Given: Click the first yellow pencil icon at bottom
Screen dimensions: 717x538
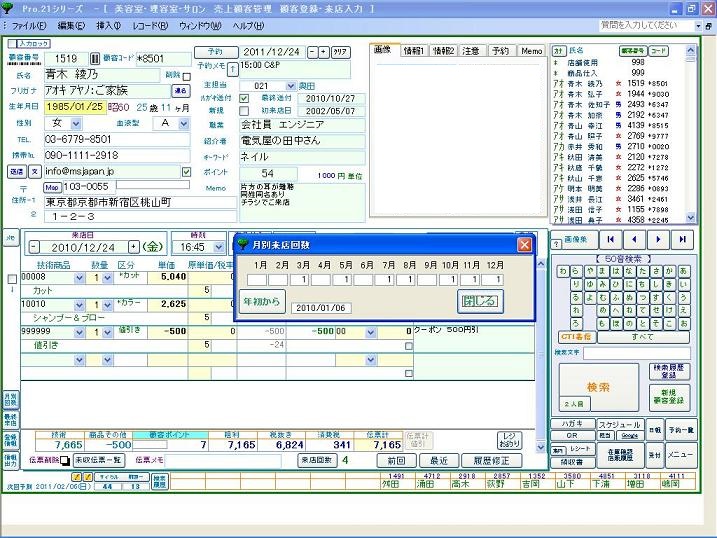Looking at the screenshot, I should [76, 477].
